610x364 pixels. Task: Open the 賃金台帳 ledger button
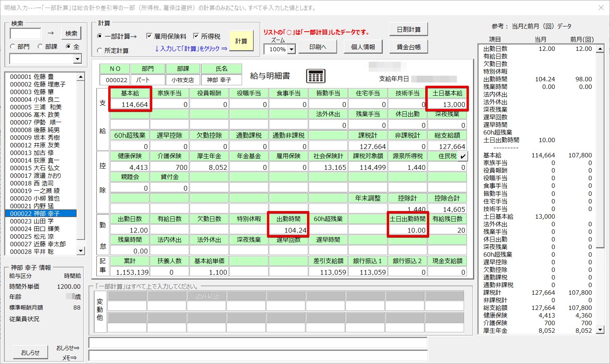click(408, 47)
